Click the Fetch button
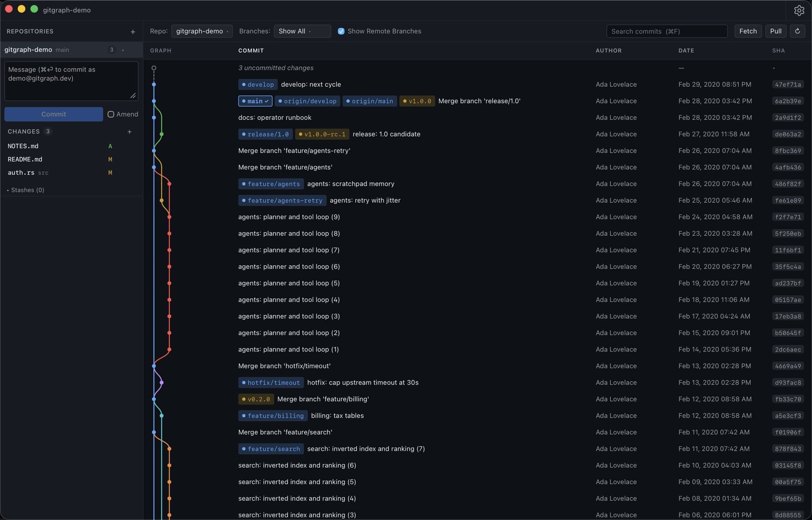 coord(748,31)
